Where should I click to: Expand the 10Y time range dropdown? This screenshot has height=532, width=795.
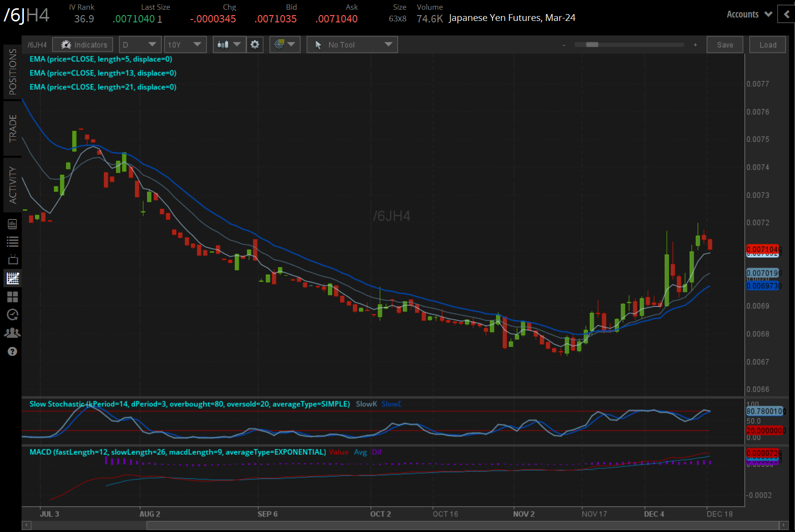coord(185,45)
